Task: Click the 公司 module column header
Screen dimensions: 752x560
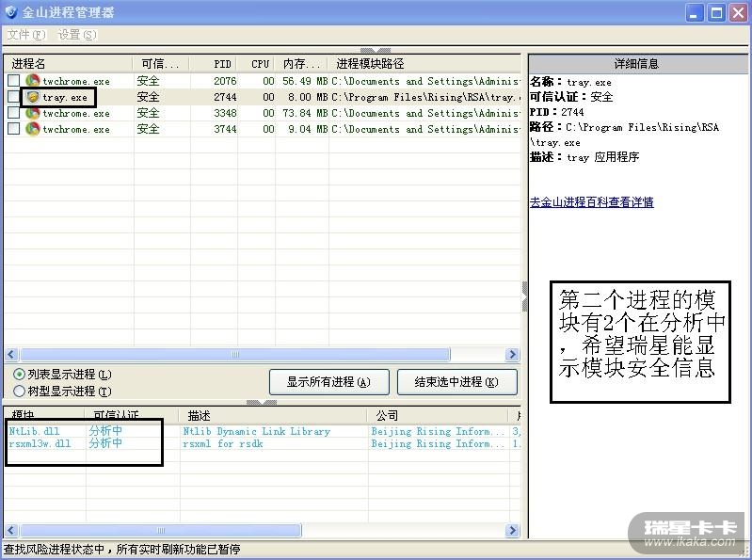Action: (x=439, y=415)
